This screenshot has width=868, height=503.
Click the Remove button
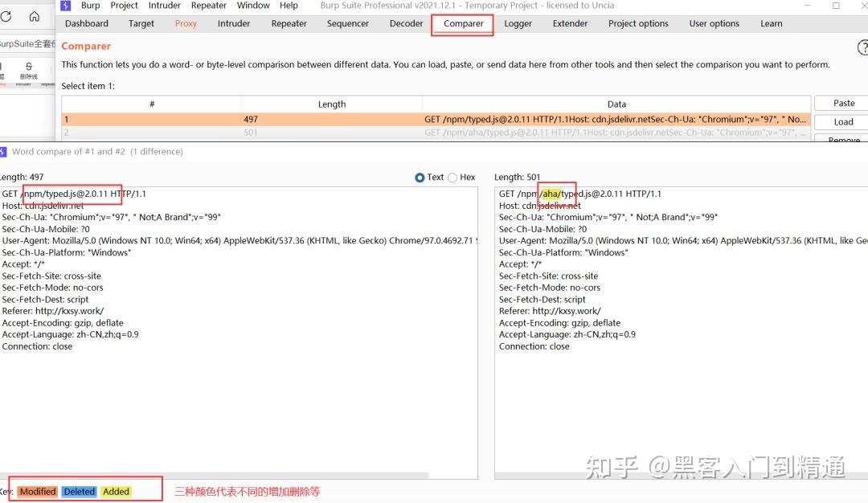click(x=842, y=139)
